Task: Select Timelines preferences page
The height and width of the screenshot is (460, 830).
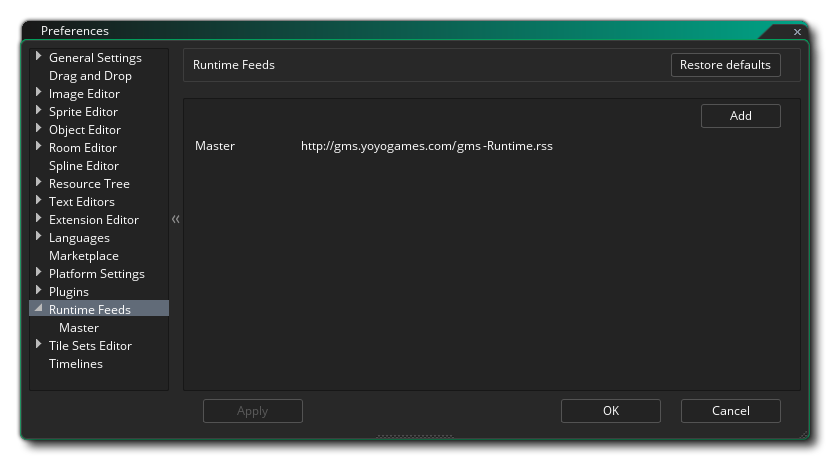Action: pos(75,364)
